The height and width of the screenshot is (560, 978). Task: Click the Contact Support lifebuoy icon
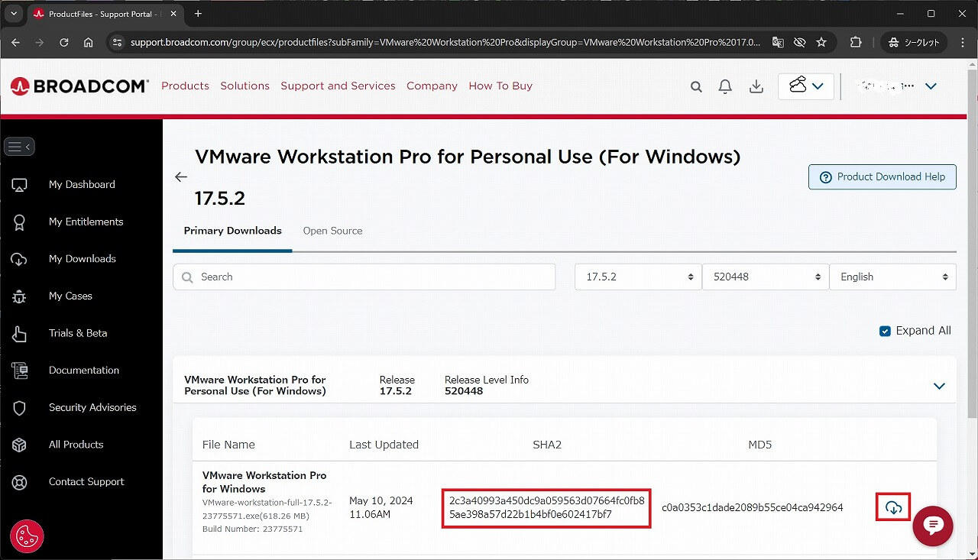pos(20,482)
